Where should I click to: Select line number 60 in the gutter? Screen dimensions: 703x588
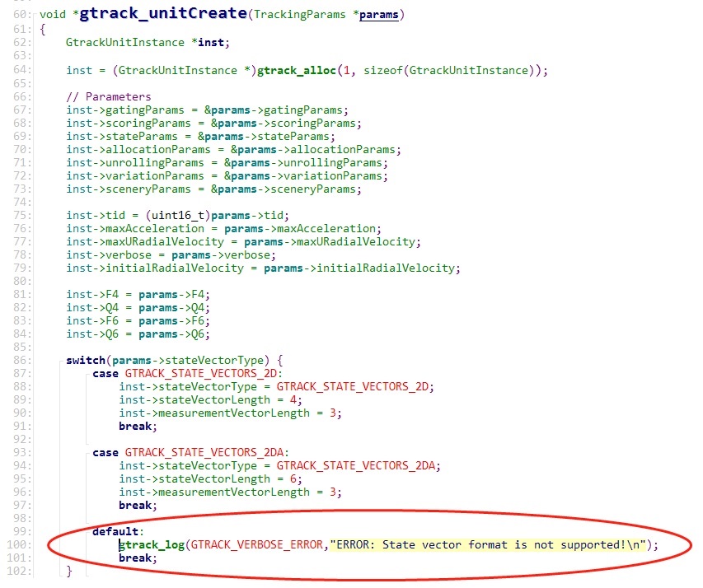(x=21, y=15)
